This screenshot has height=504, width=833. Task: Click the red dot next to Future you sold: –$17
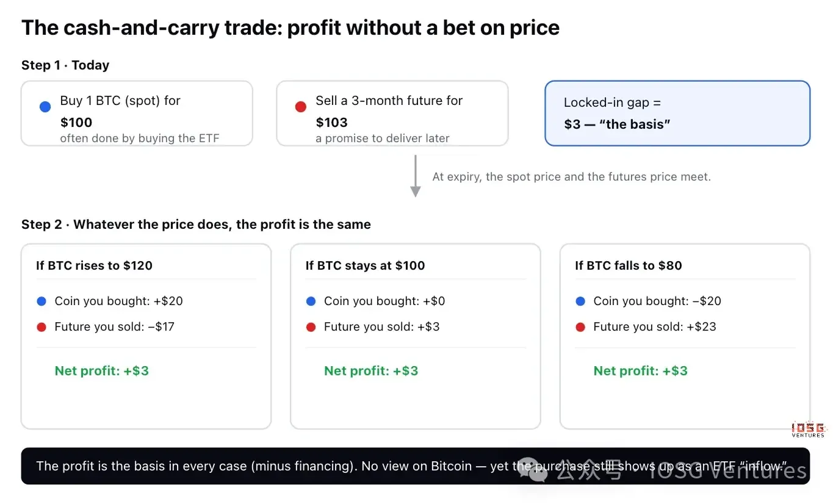coord(41,327)
